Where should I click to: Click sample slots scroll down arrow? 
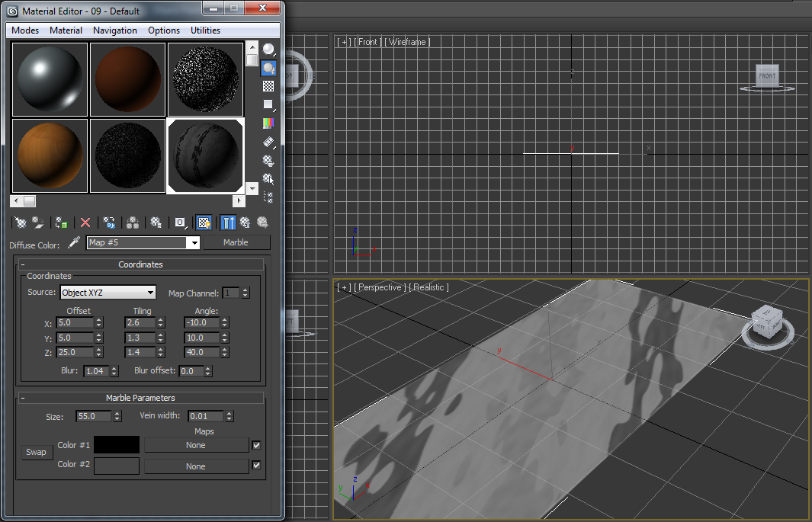(x=252, y=188)
